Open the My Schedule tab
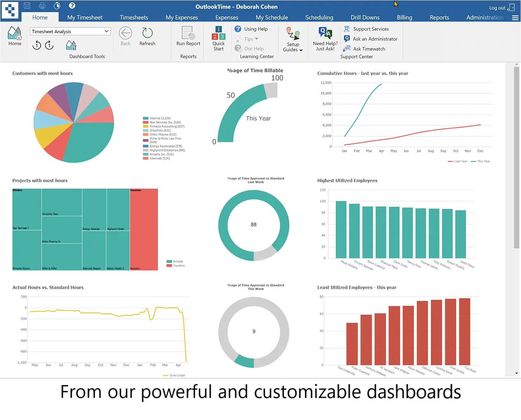The width and height of the screenshot is (521, 420). tap(272, 17)
